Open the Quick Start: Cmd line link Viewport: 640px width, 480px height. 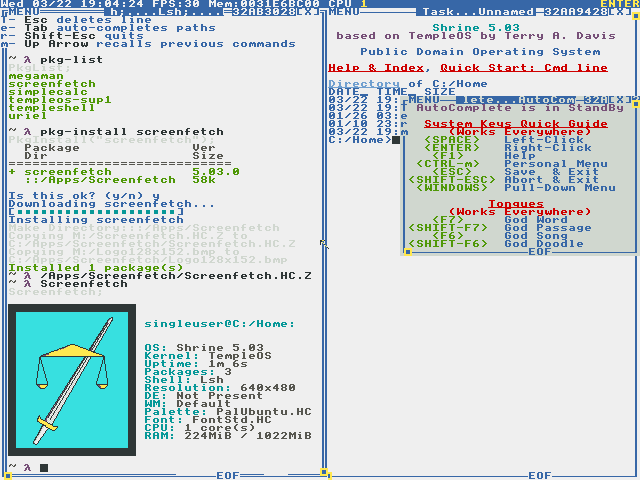(x=524, y=68)
